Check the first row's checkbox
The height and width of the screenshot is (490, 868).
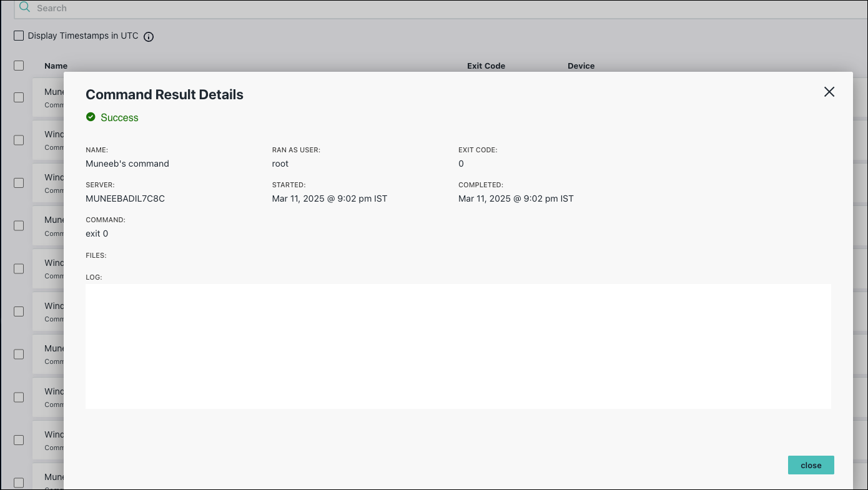click(x=19, y=97)
